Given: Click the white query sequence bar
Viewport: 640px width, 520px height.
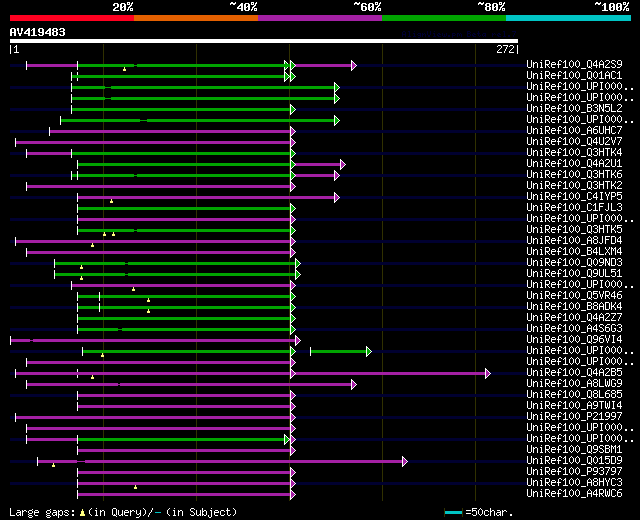Looking at the screenshot, I should click(264, 41).
